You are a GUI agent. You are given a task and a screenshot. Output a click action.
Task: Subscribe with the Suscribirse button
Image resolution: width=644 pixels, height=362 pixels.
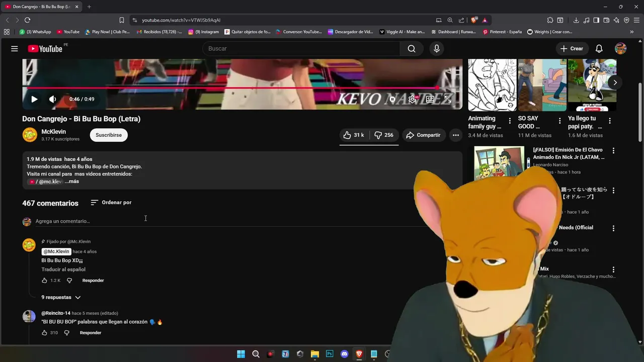coord(109,135)
